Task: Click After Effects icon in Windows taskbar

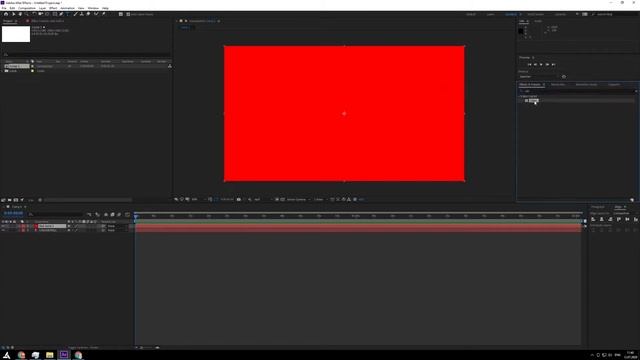Action: (64, 355)
